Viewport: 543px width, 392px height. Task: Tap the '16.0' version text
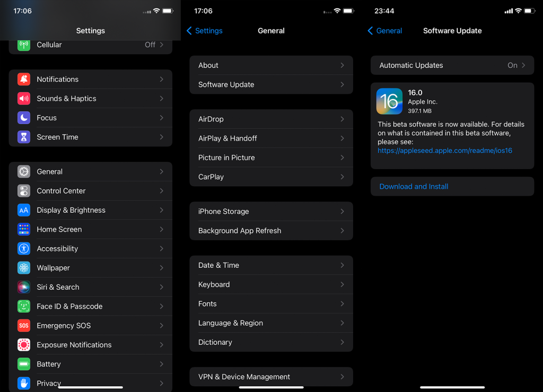[x=415, y=93]
